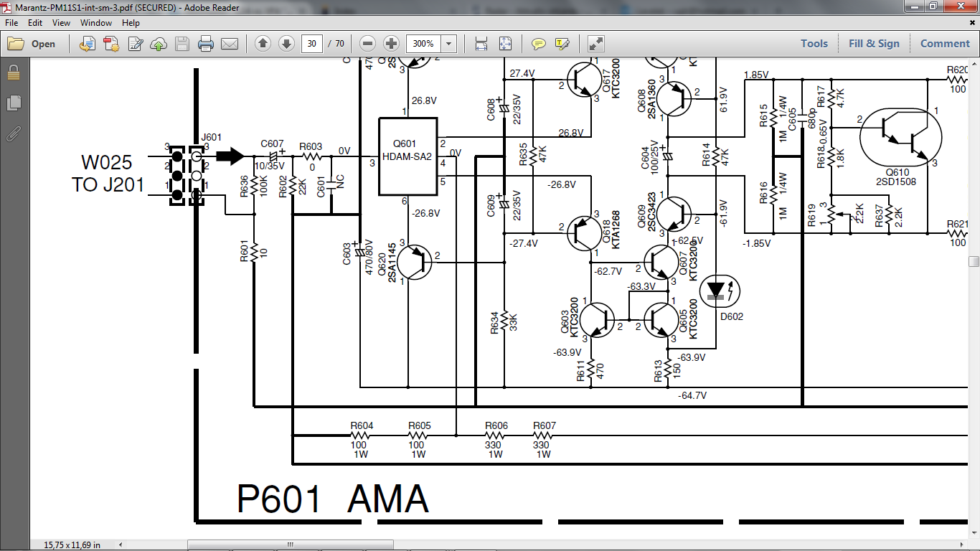Click the scroll down arrow at right edge
The image size is (980, 551).
[974, 533]
